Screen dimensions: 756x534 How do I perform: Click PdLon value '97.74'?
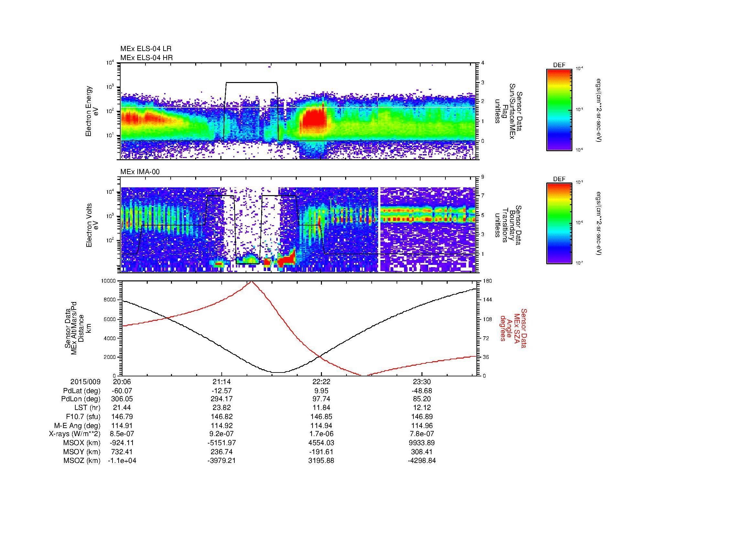click(x=321, y=399)
